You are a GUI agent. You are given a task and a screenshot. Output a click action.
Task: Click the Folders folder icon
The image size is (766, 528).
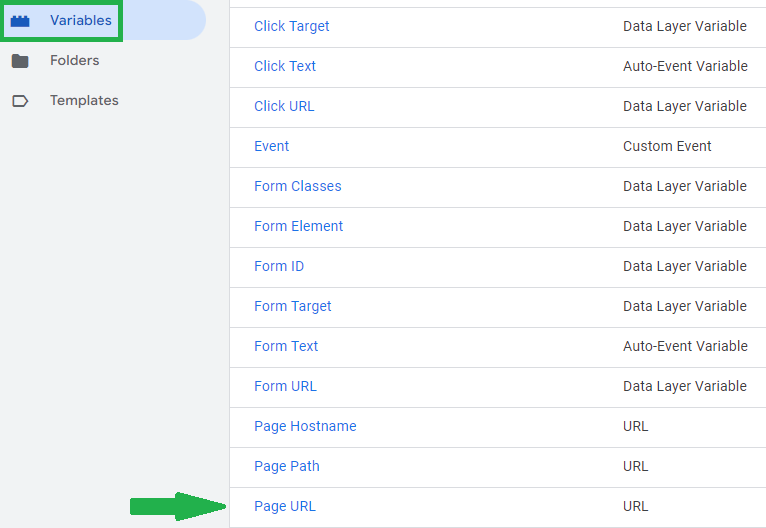pos(20,61)
